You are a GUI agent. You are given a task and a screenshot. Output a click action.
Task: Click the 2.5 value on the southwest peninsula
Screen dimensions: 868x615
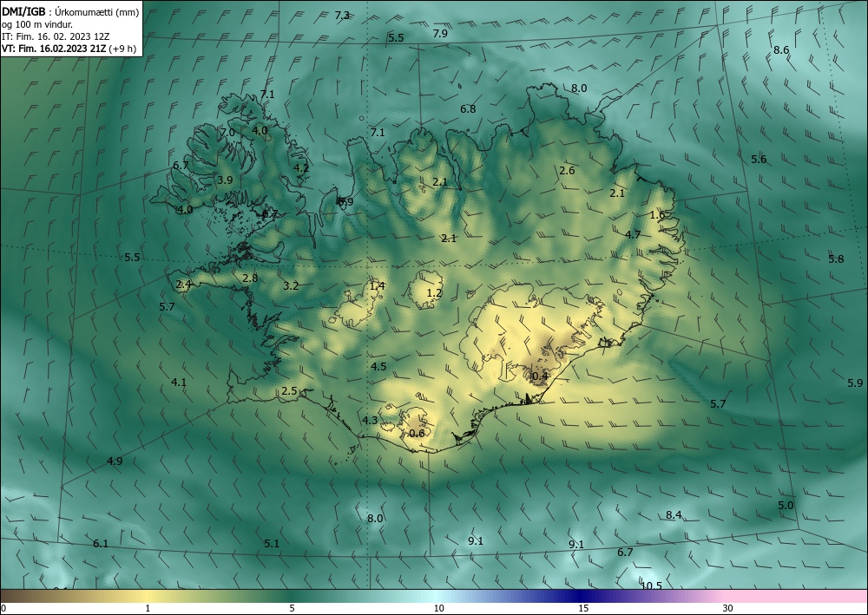tap(290, 391)
